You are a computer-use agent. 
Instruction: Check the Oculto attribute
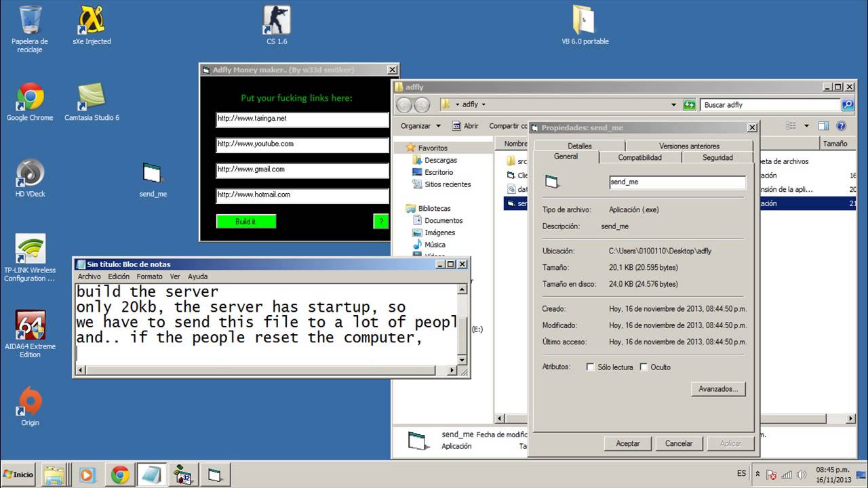(x=644, y=367)
